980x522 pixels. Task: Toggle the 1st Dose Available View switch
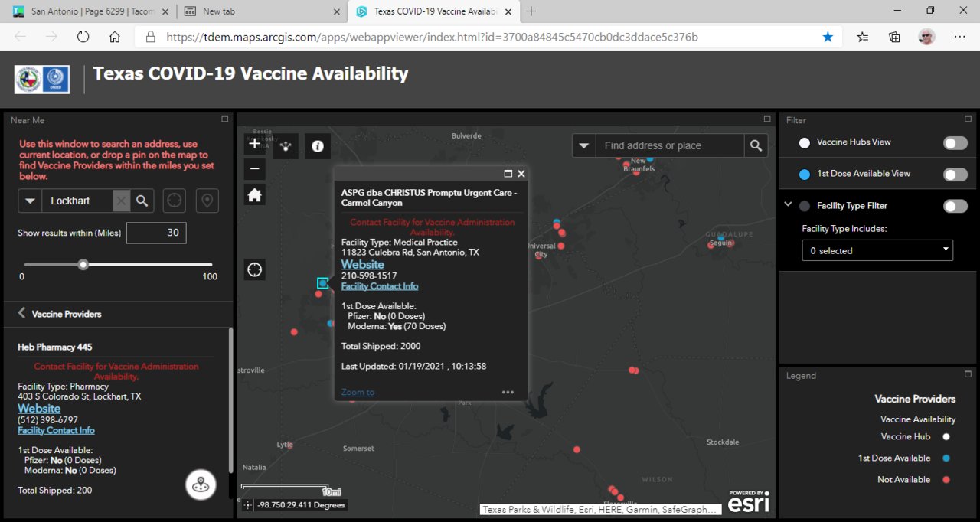(x=955, y=175)
